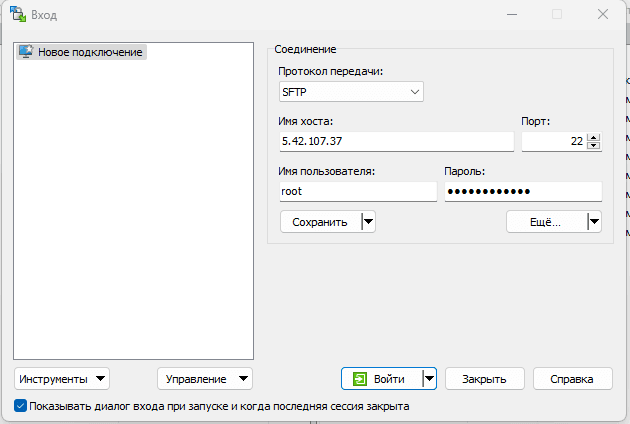Expand the arrow next to Сохранить
Image resolution: width=630 pixels, height=424 pixels.
tap(367, 222)
